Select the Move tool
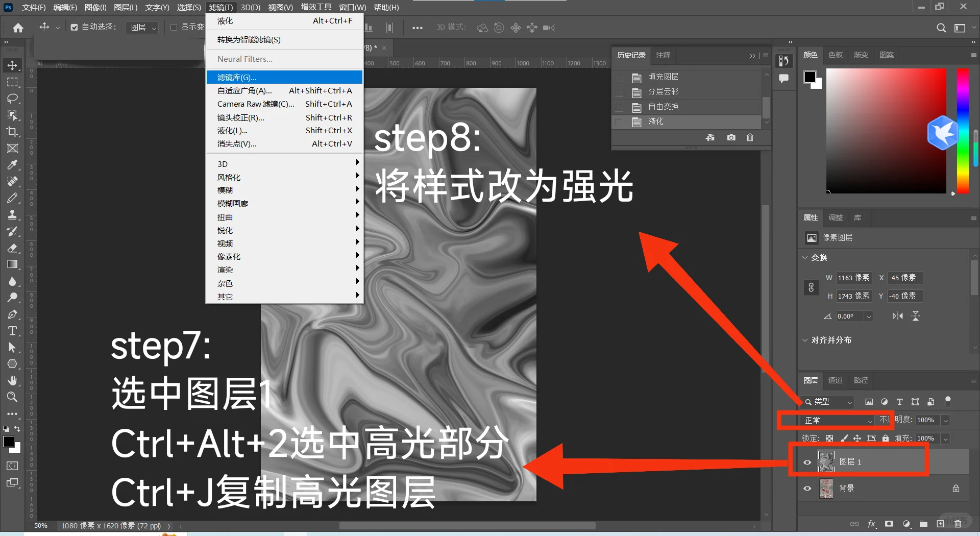 pos(12,65)
